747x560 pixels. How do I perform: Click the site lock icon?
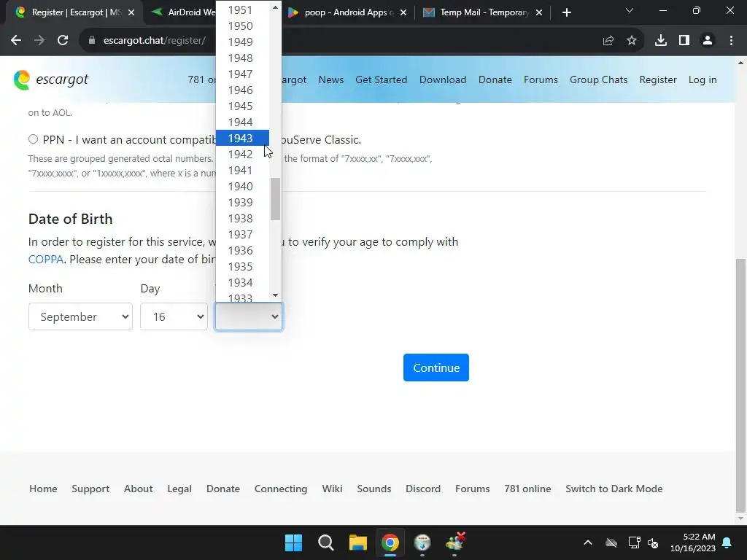[x=92, y=41]
